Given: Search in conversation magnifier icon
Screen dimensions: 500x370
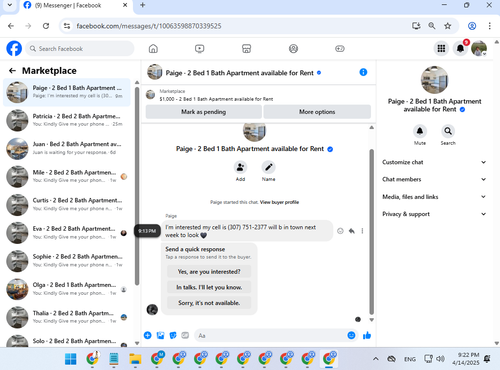Looking at the screenshot, I should [448, 131].
